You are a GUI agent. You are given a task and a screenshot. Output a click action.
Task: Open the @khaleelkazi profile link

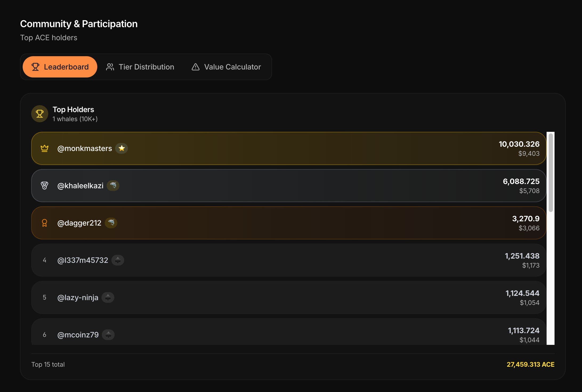pyautogui.click(x=80, y=186)
